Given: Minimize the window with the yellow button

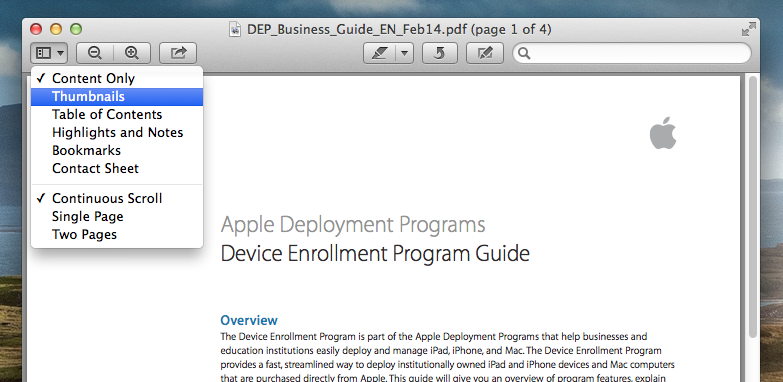Looking at the screenshot, I should pyautogui.click(x=56, y=29).
